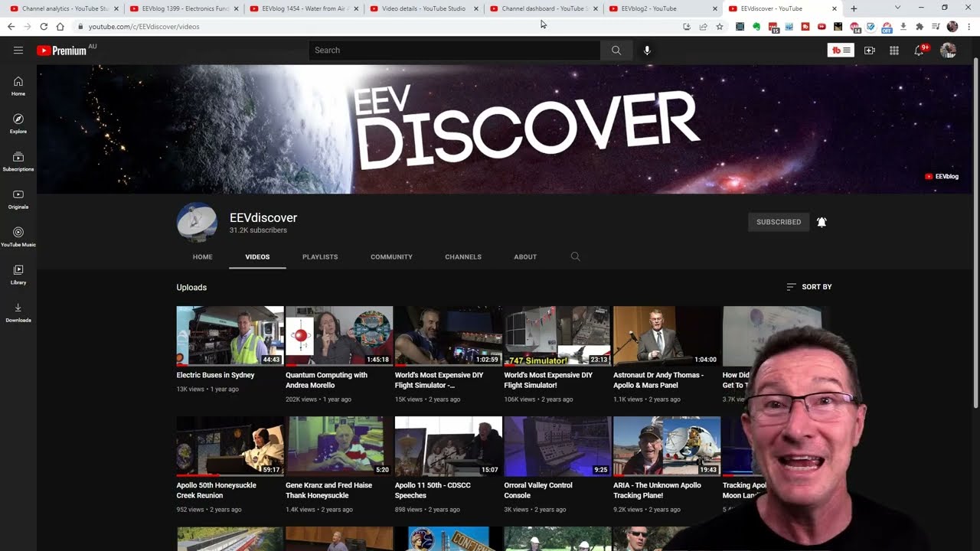Click the browser address bar URL

point(144,26)
